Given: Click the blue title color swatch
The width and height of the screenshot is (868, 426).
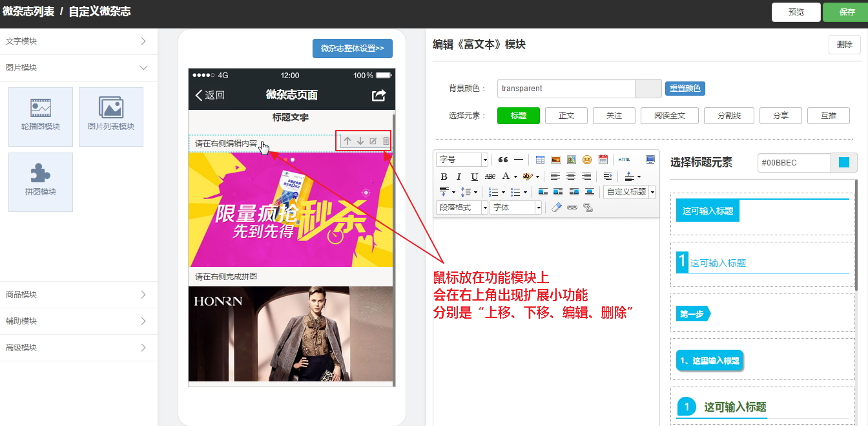Looking at the screenshot, I should 844,163.
